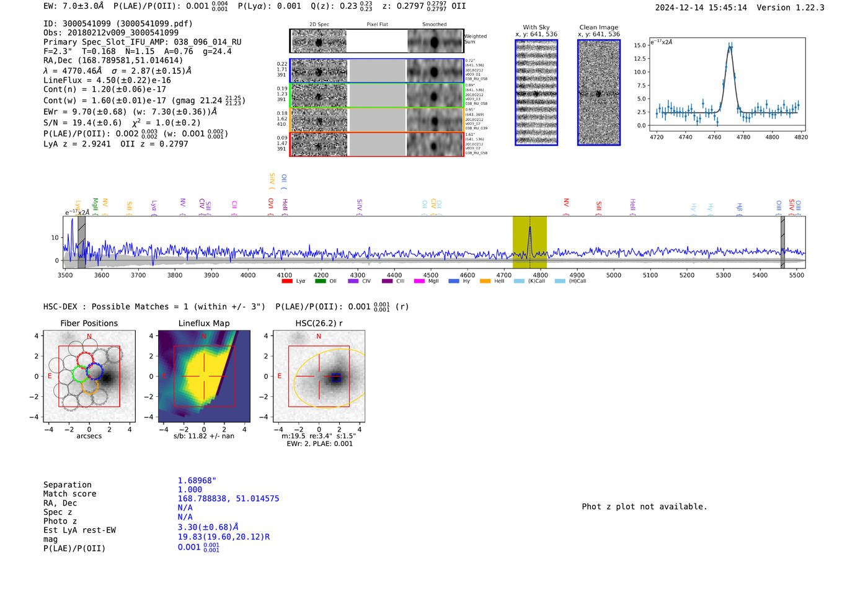Click the ID: 3000541099 line
868x591 pixels.
click(x=118, y=24)
